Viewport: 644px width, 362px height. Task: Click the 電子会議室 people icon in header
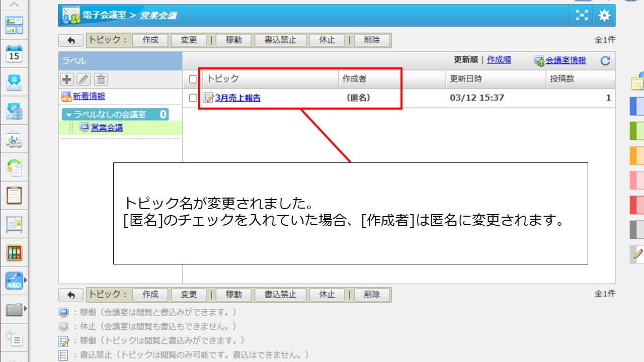click(71, 16)
